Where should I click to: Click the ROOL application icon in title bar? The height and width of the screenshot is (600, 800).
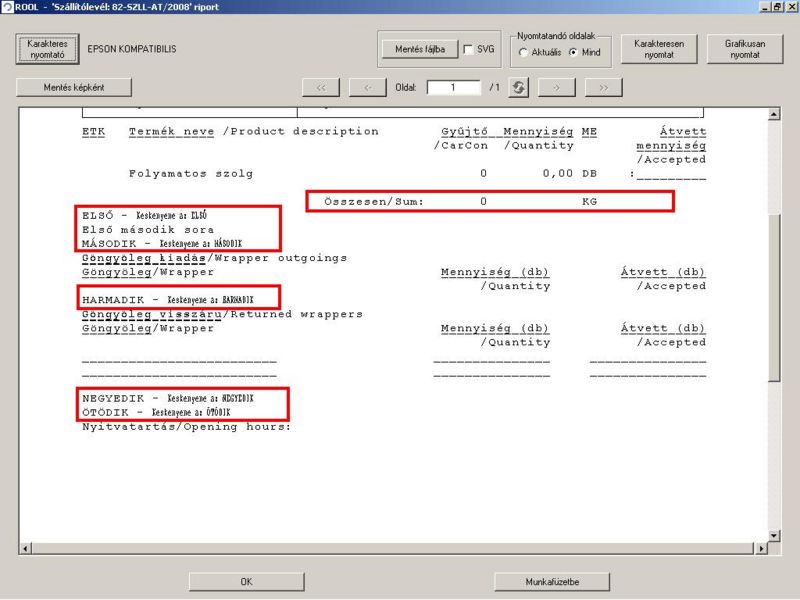(8, 7)
